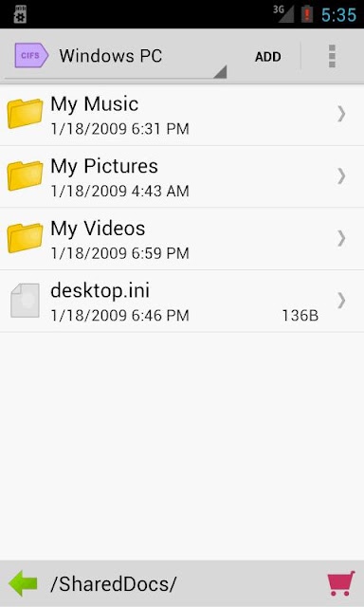
Task: Tap the desktop.ini file icon
Action: 26,301
